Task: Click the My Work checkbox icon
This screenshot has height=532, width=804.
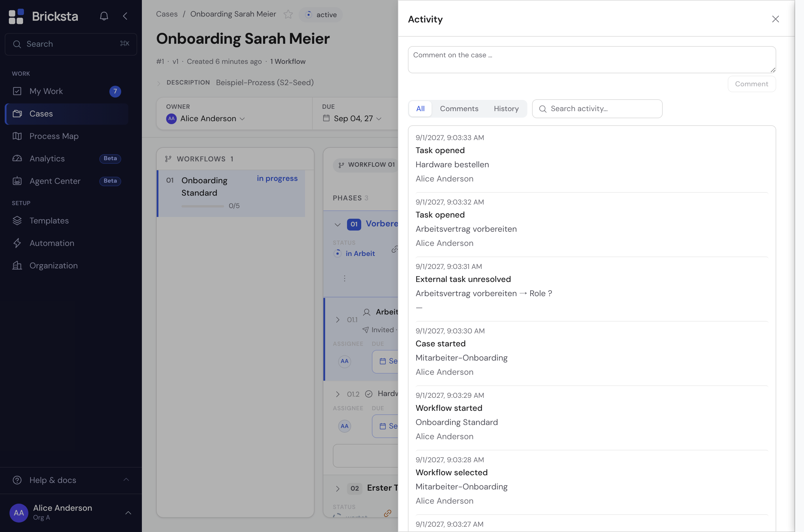Action: (x=17, y=91)
